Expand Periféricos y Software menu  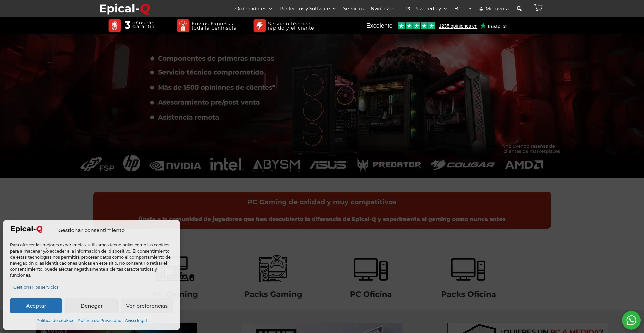[x=308, y=9]
